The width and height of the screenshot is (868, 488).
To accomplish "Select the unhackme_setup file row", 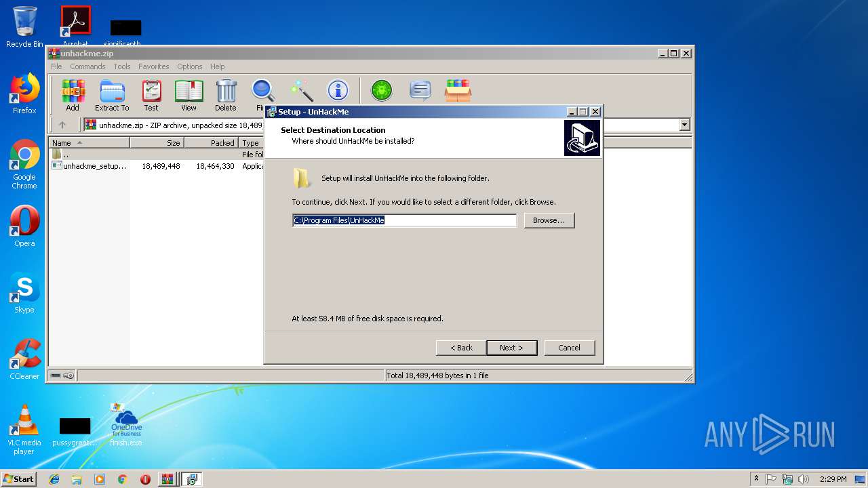I will [157, 166].
